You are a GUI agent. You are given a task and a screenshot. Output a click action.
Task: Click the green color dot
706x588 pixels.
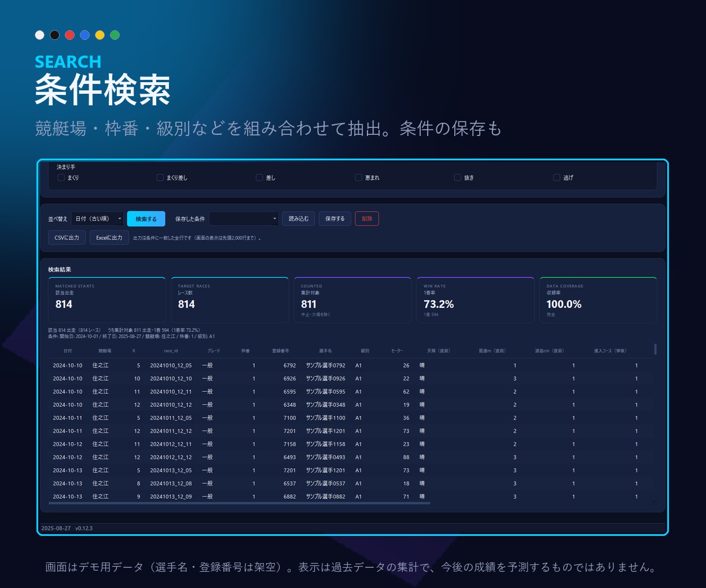tap(115, 35)
